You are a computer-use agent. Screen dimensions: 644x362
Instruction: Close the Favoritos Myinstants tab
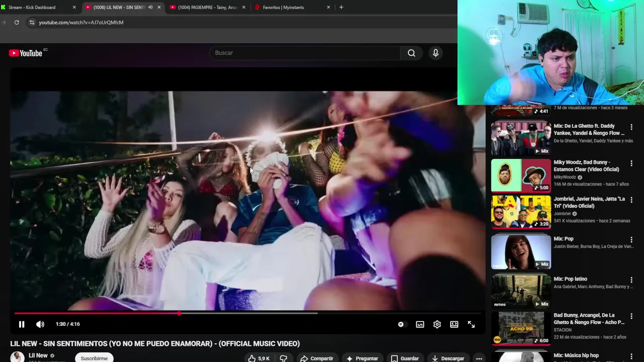pos(329,7)
